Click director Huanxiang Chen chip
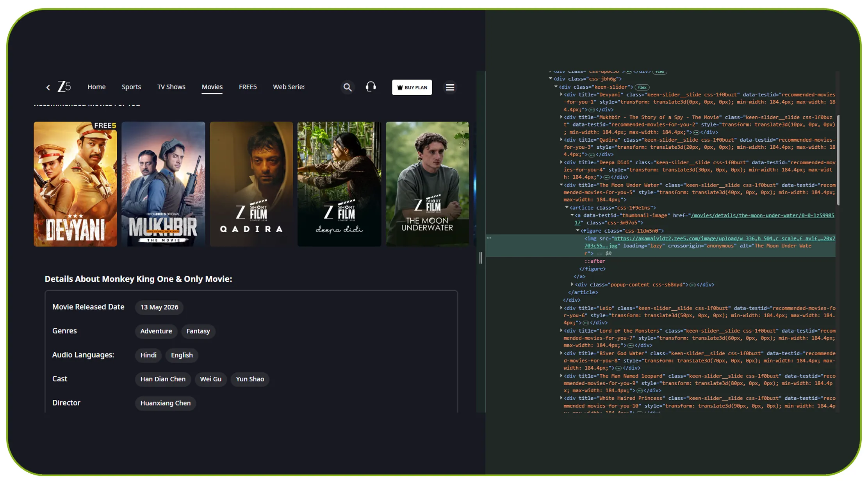Viewport: 868px width, 484px height. (166, 403)
